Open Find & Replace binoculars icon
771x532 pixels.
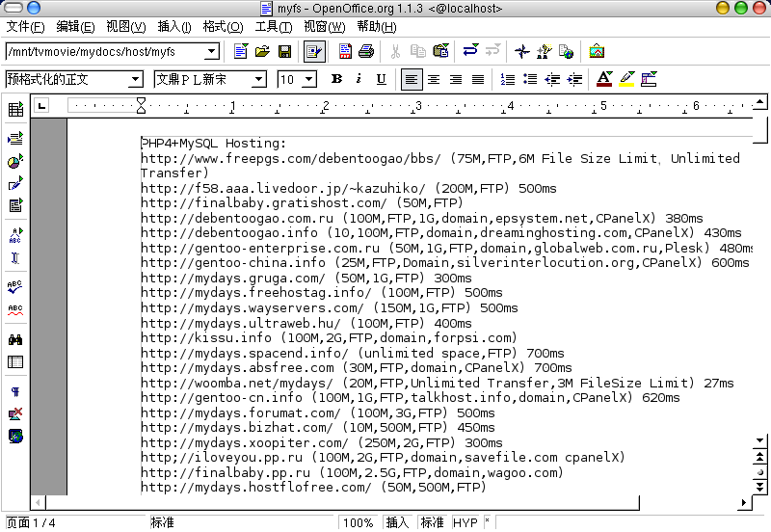[x=15, y=340]
